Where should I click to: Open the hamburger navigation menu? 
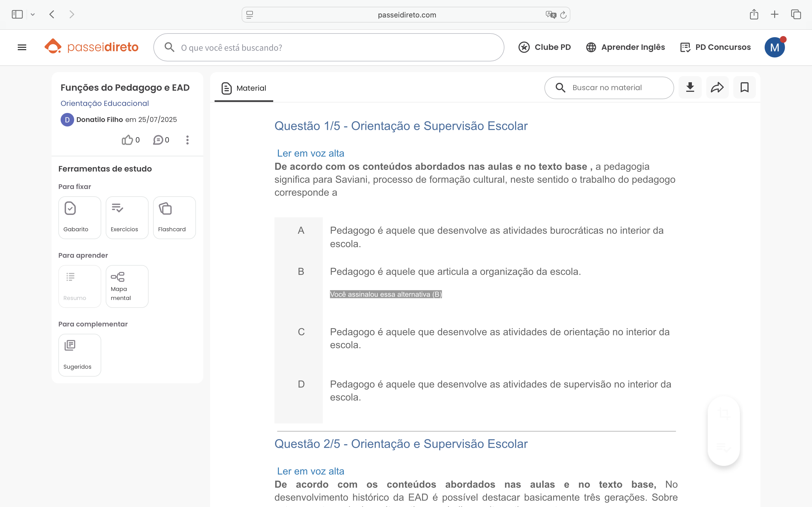pos(22,47)
